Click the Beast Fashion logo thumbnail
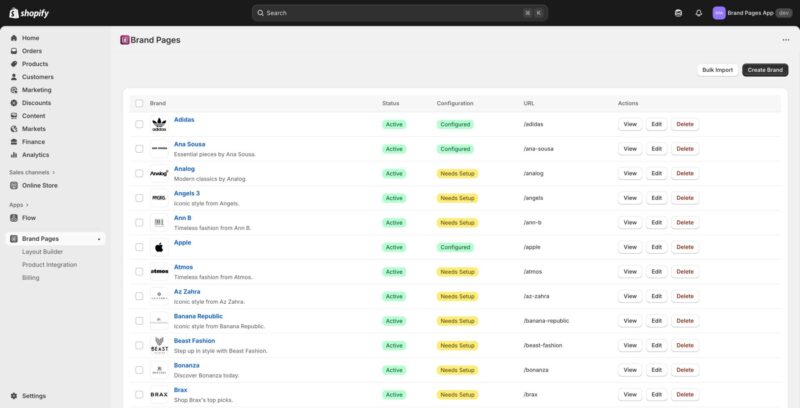Image resolution: width=800 pixels, height=408 pixels. 159,345
